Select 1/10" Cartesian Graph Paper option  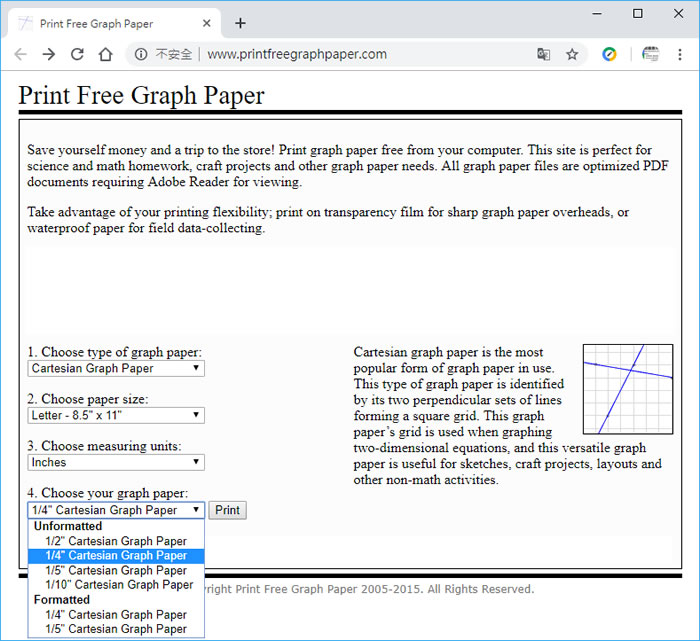coord(116,585)
